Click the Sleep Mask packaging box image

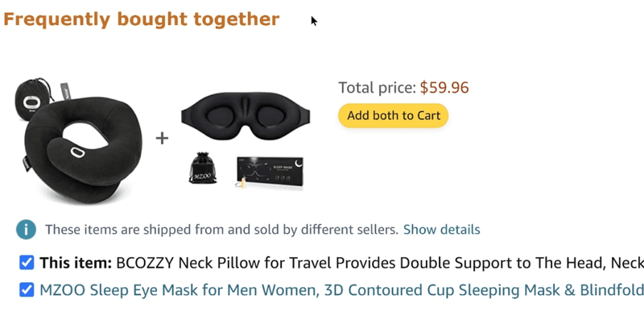[x=270, y=172]
